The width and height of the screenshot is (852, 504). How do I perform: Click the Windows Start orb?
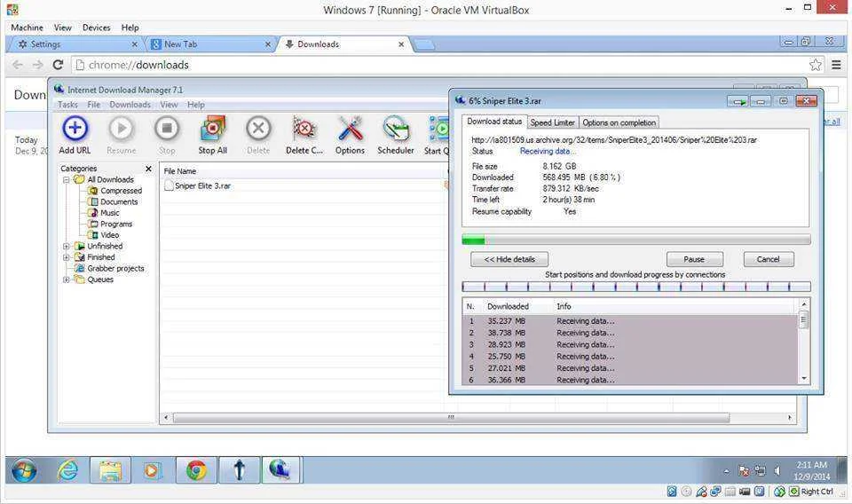coord(24,470)
